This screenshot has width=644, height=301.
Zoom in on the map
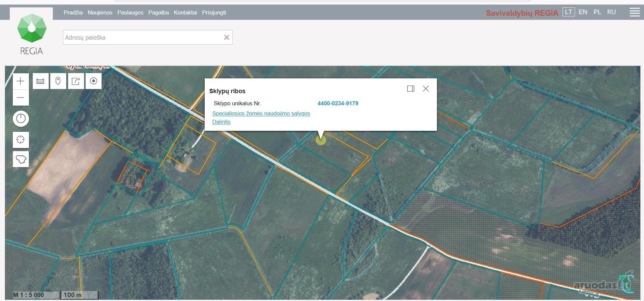21,81
